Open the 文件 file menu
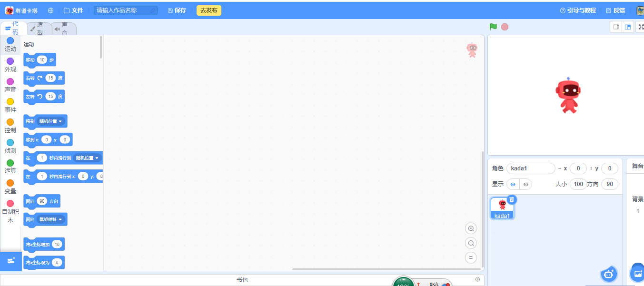The image size is (644, 286). (x=73, y=10)
